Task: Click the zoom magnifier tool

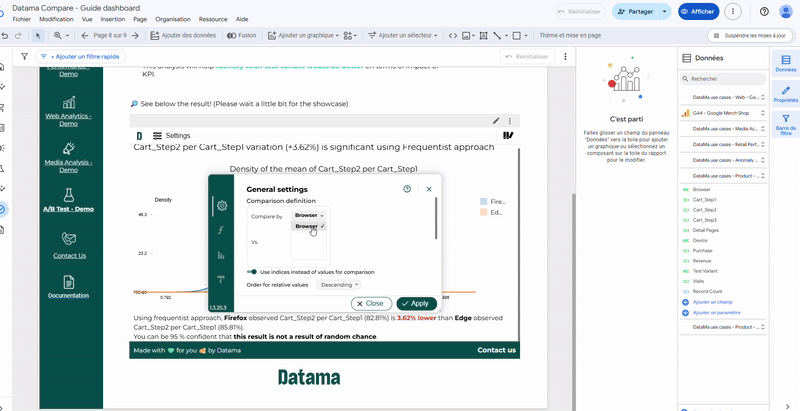Action: coord(58,36)
